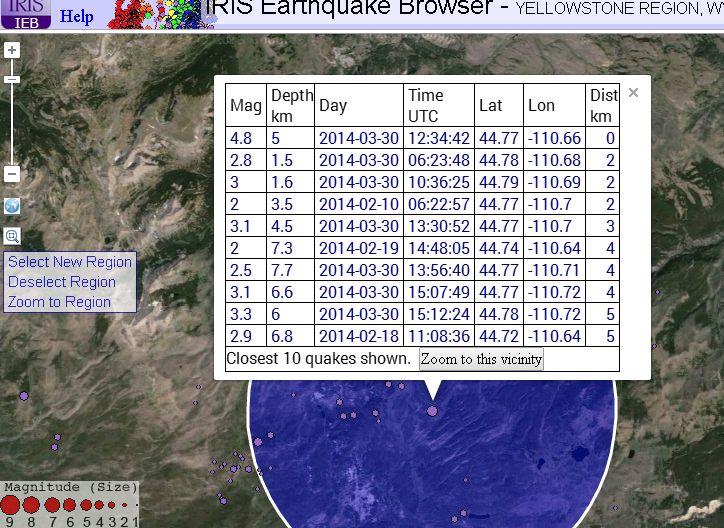This screenshot has width=724, height=528.
Task: Click depth 7.7 cell
Action: tap(291, 270)
